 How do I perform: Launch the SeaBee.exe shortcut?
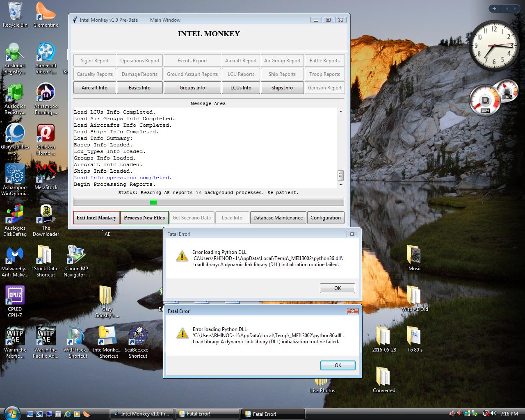click(138, 334)
